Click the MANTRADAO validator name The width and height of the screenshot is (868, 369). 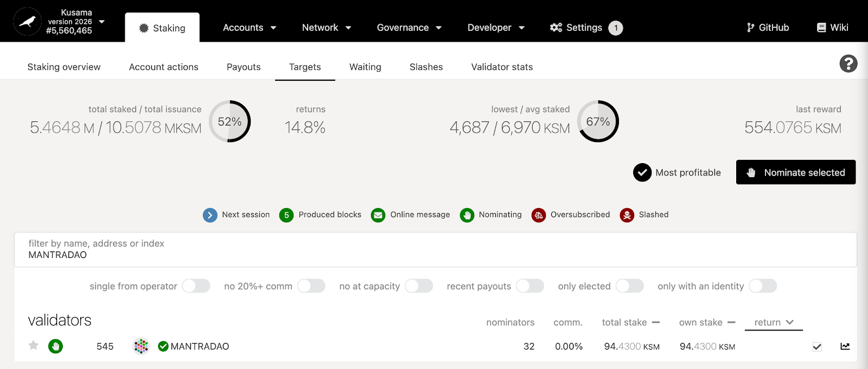click(200, 346)
